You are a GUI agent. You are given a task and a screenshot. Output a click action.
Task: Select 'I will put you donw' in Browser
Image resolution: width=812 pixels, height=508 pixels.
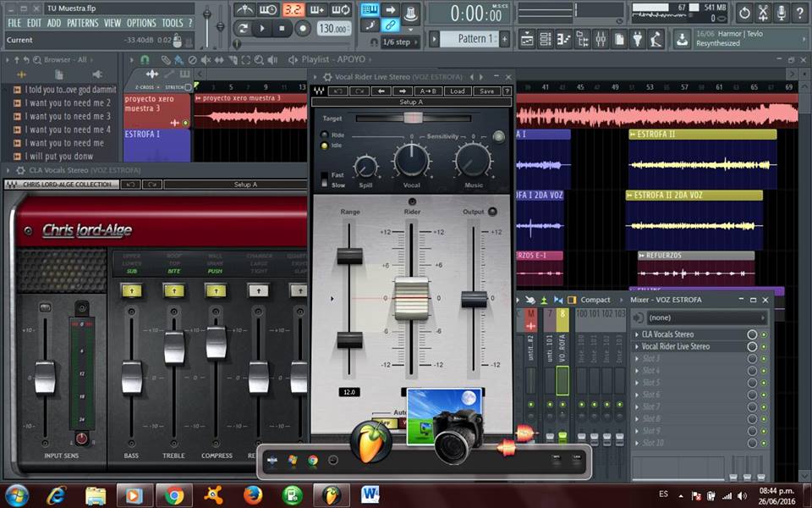[x=58, y=156]
